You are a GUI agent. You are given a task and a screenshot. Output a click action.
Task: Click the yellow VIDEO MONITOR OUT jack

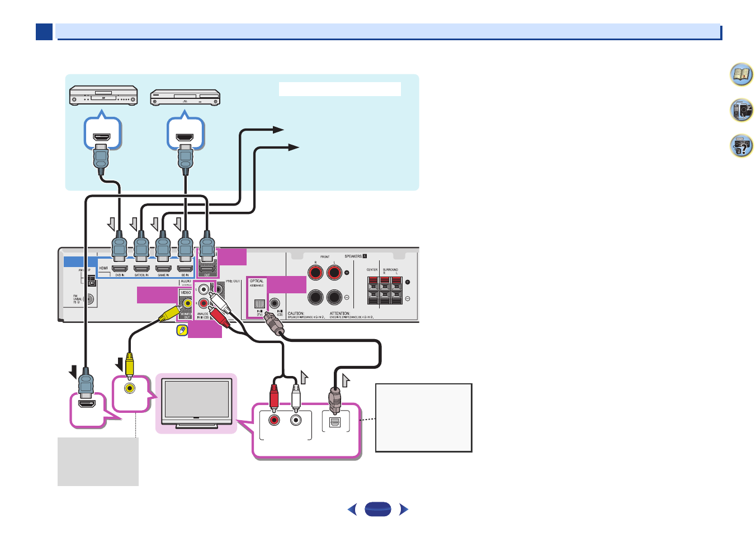coord(187,303)
